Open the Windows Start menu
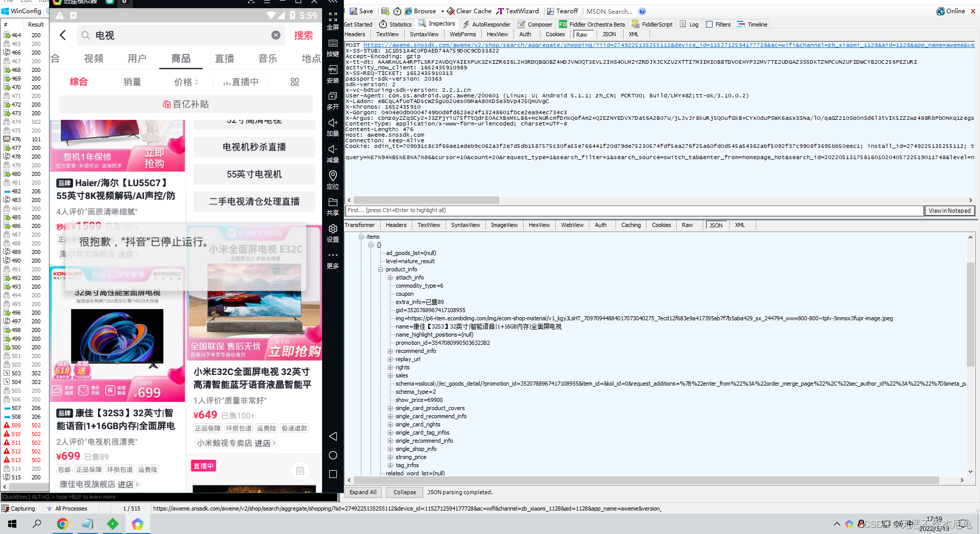The image size is (980, 534). pos(12,524)
